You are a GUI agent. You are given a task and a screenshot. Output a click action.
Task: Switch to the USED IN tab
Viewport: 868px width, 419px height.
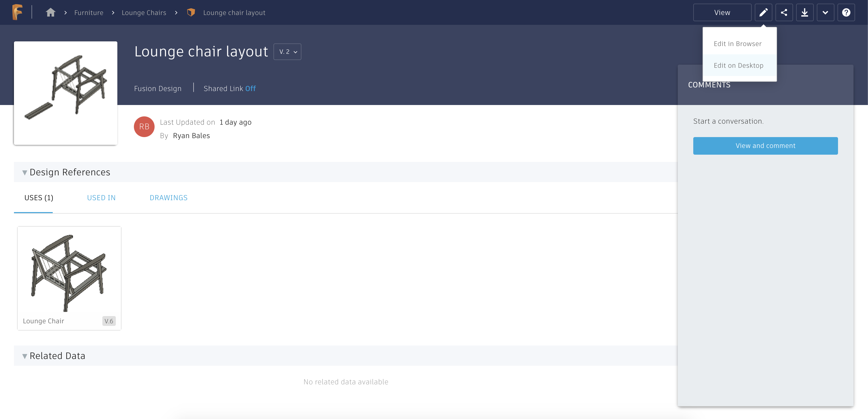click(101, 198)
